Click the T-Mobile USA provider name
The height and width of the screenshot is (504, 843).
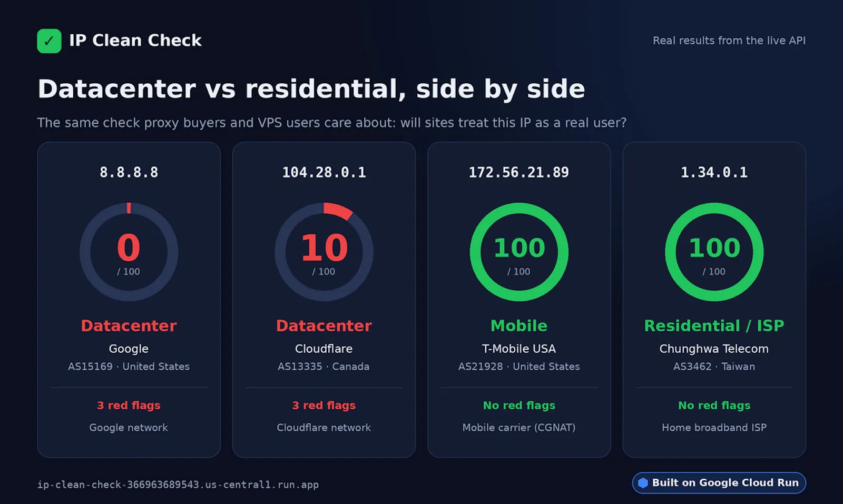pyautogui.click(x=519, y=349)
